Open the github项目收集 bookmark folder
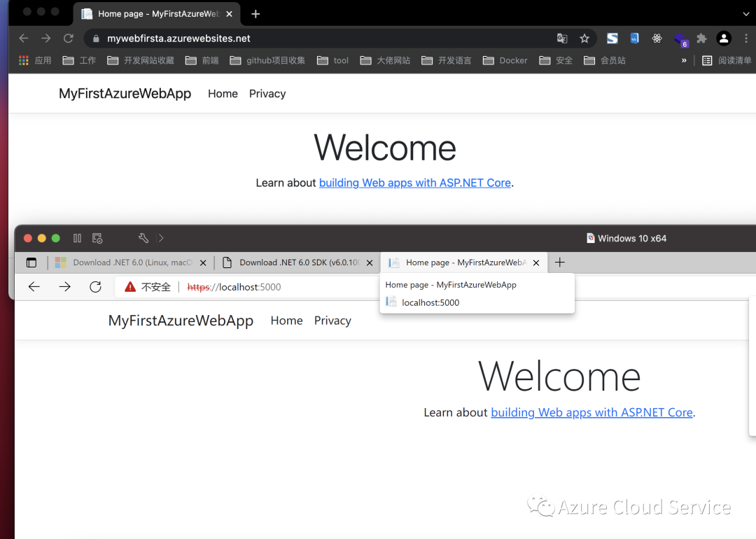 point(267,60)
